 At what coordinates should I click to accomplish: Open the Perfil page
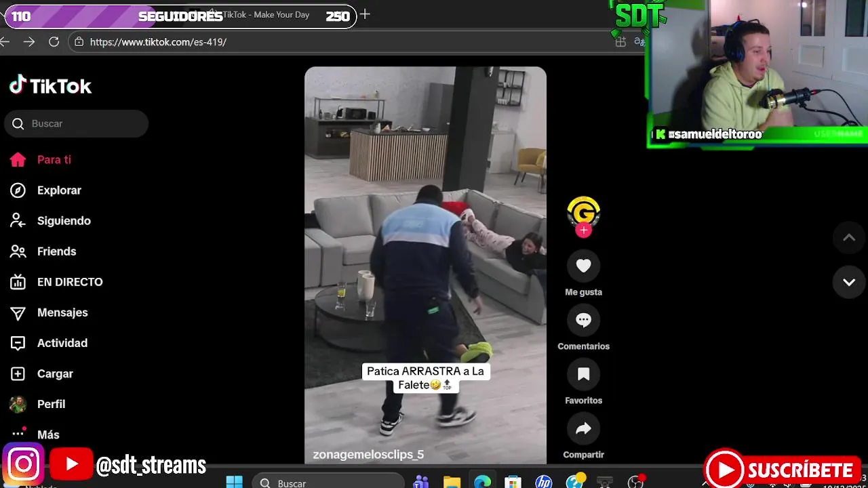tap(51, 404)
